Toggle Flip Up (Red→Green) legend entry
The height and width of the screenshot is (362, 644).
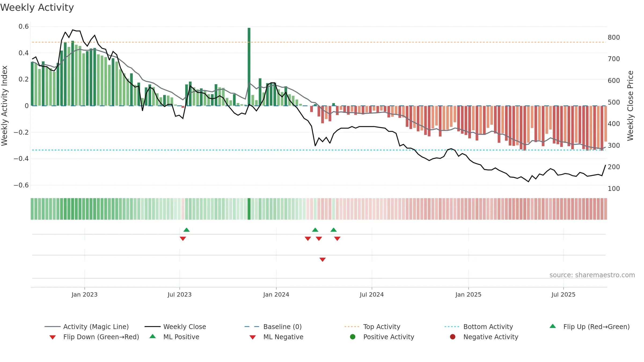point(589,327)
